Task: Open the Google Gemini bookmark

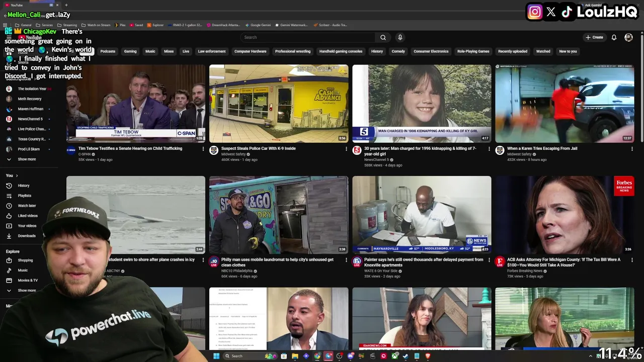Action: coord(258,25)
